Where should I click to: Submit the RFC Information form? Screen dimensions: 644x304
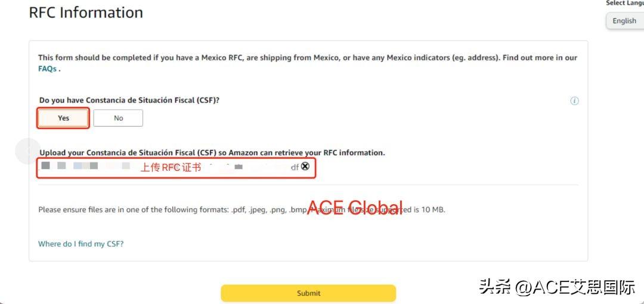tap(308, 293)
